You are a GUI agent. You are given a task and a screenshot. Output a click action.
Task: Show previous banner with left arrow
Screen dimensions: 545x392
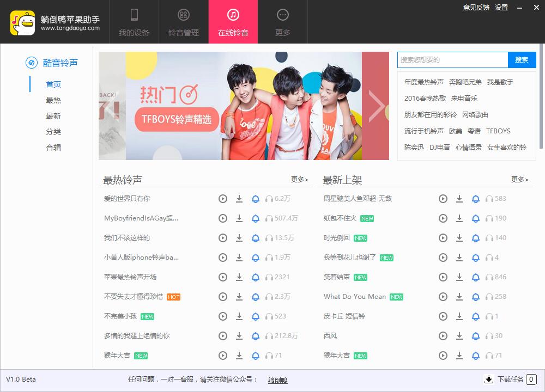[112, 106]
